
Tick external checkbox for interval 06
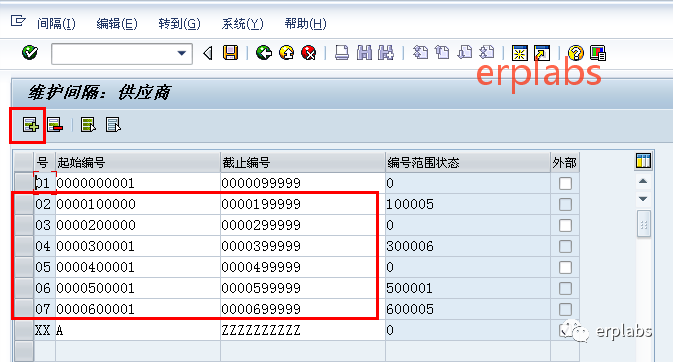(x=565, y=288)
